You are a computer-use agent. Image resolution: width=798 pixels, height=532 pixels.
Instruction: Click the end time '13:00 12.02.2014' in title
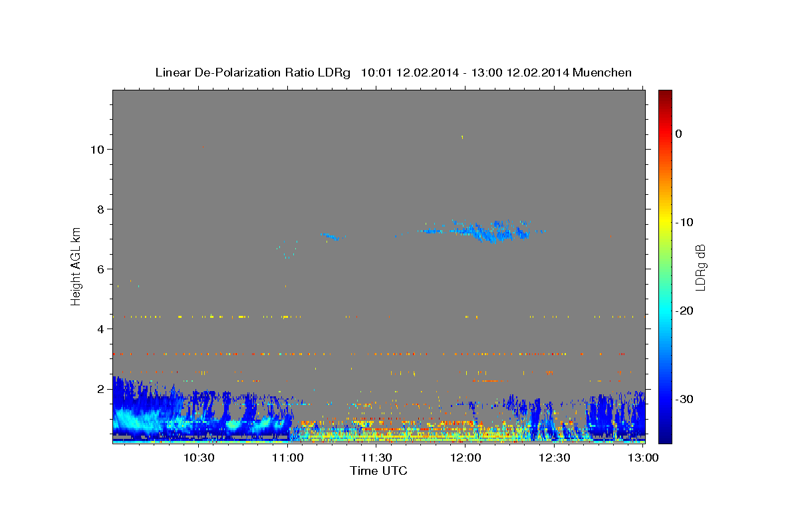(519, 72)
